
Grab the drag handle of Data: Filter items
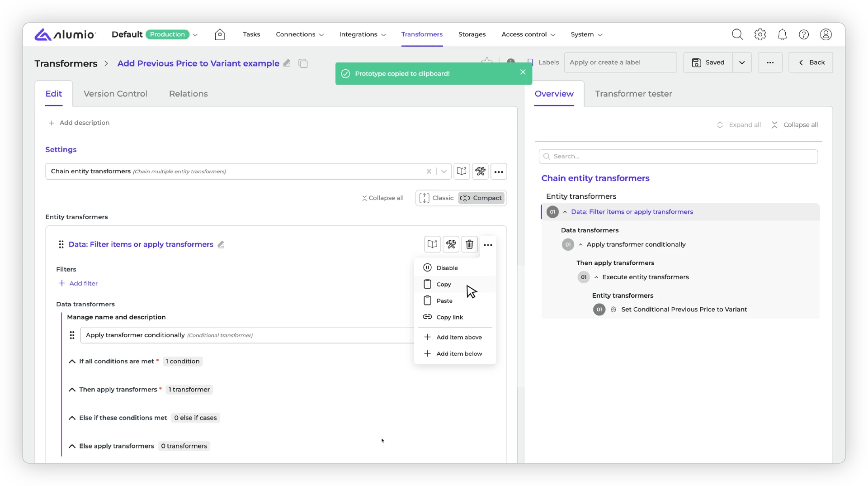61,244
